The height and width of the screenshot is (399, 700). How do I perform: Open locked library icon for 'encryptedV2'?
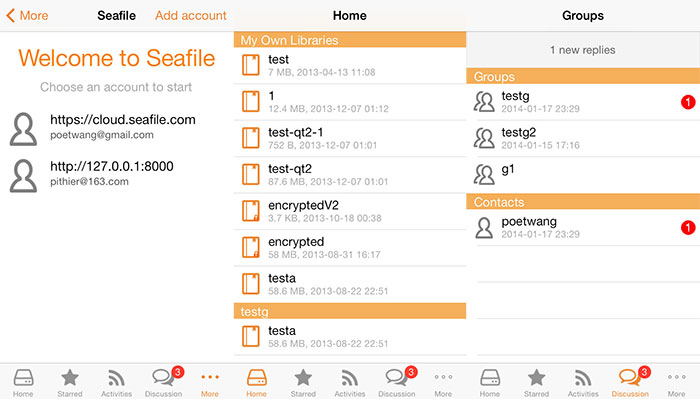tap(251, 211)
